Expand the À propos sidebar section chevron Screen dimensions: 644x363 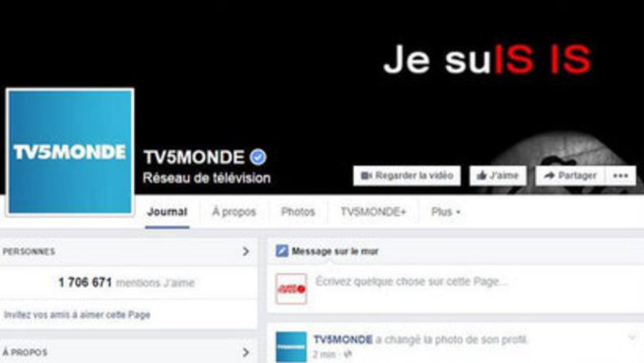click(x=246, y=353)
